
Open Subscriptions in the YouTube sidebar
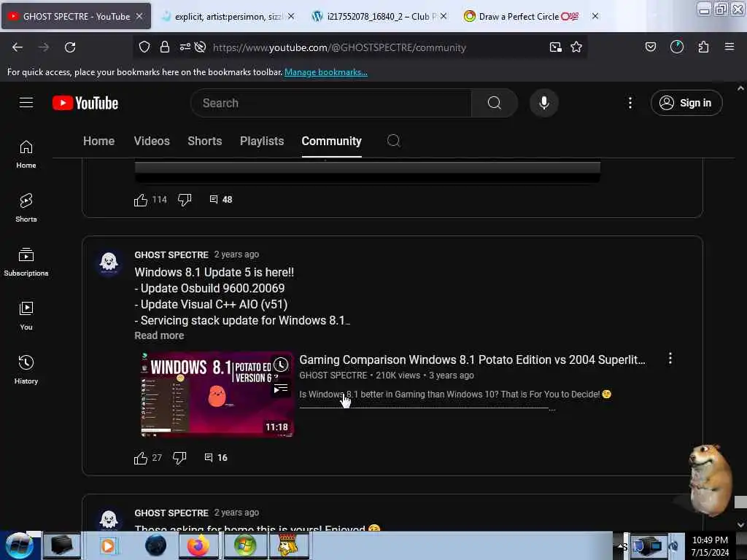pos(26,262)
